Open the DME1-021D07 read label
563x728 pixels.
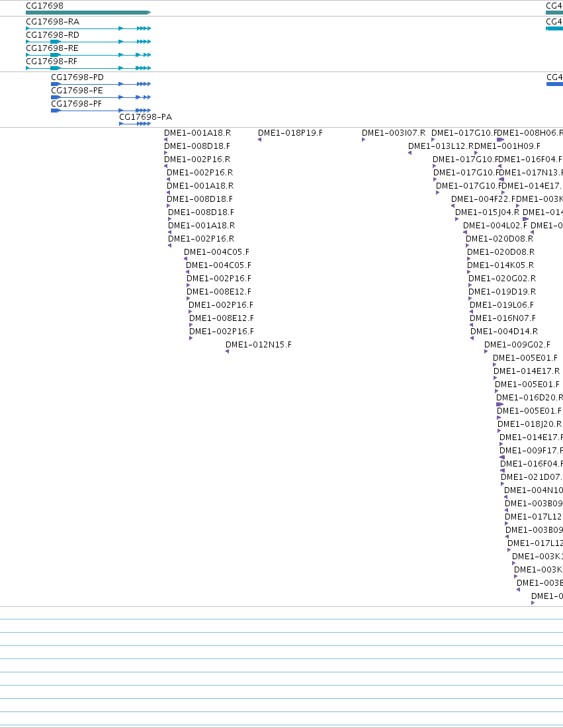tap(531, 477)
